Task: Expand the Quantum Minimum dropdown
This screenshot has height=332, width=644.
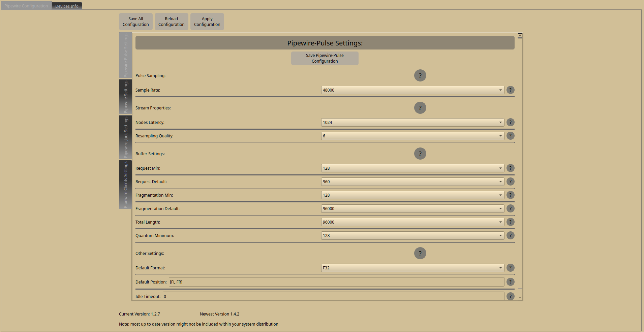Action: pos(412,235)
